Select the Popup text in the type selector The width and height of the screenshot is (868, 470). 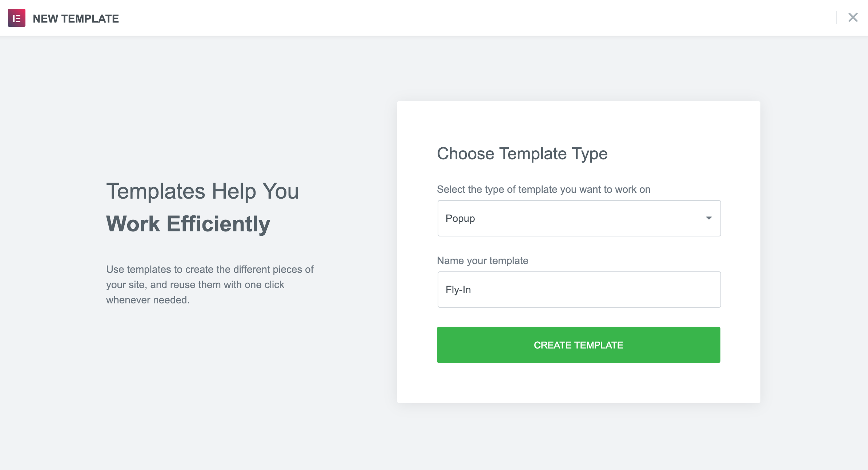point(460,218)
